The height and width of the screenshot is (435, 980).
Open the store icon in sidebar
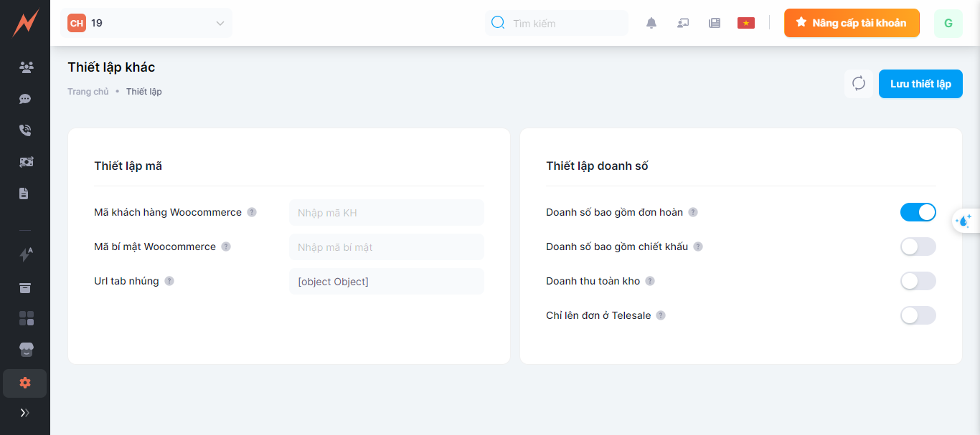point(26,350)
